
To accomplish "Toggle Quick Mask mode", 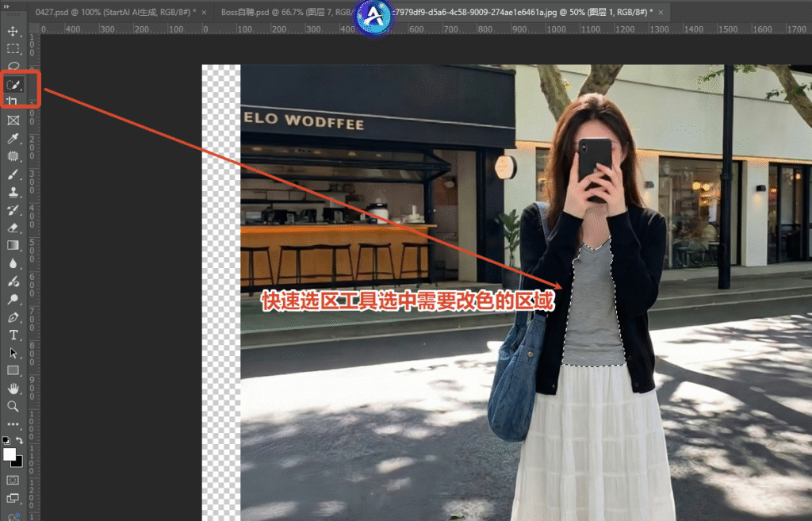I will 13,480.
